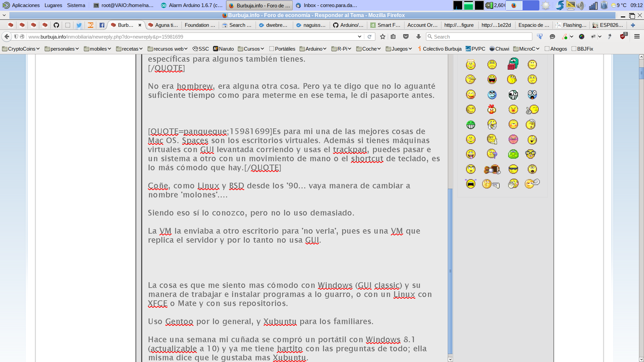Insert the crying open-mouth smiley in the bottom smiley row

tap(471, 184)
